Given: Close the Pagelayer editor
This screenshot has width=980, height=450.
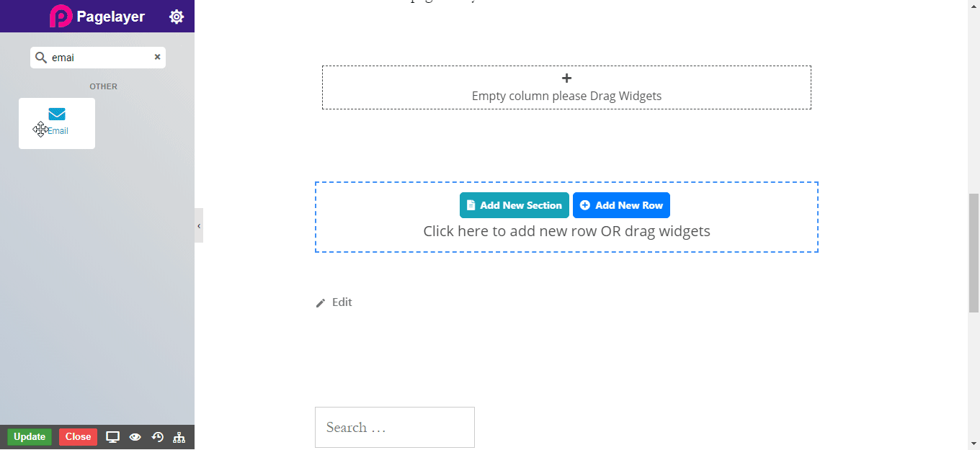Looking at the screenshot, I should coord(78,436).
